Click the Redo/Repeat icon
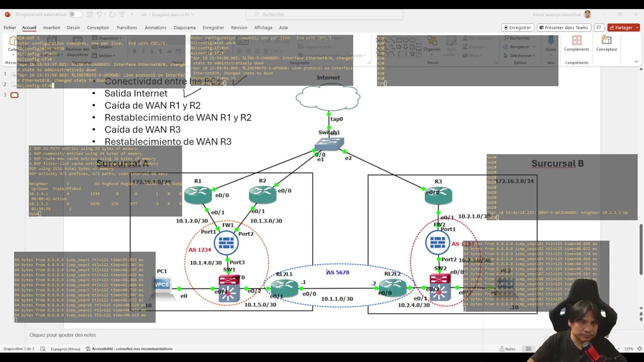Screen dimensions: 644x362 click(x=112, y=15)
